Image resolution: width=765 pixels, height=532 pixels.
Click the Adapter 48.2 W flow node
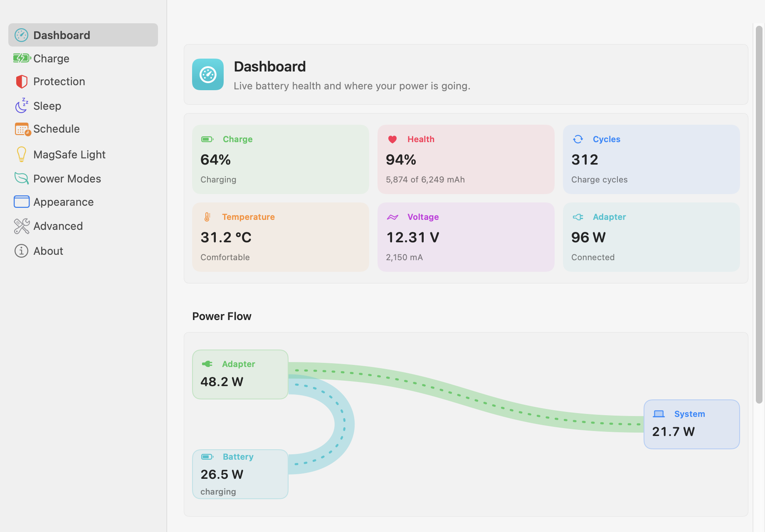tap(240, 374)
